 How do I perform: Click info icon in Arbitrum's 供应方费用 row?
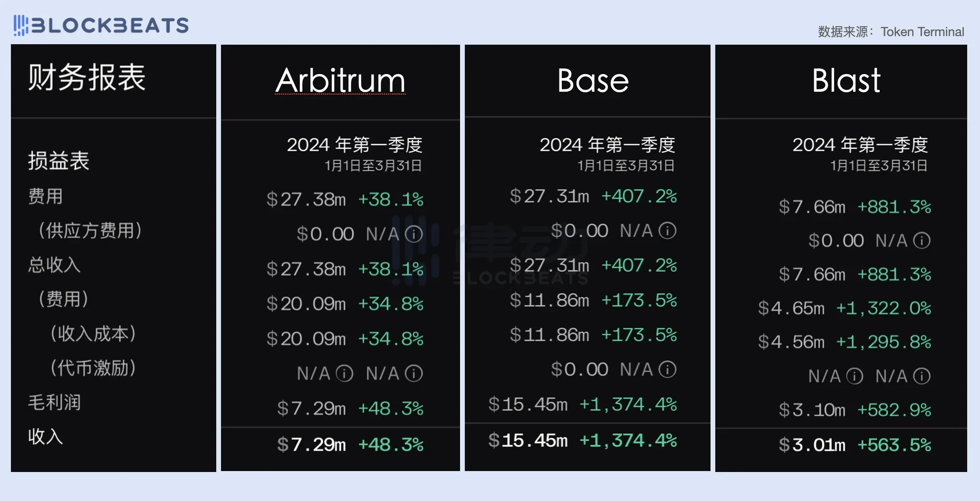(x=413, y=234)
